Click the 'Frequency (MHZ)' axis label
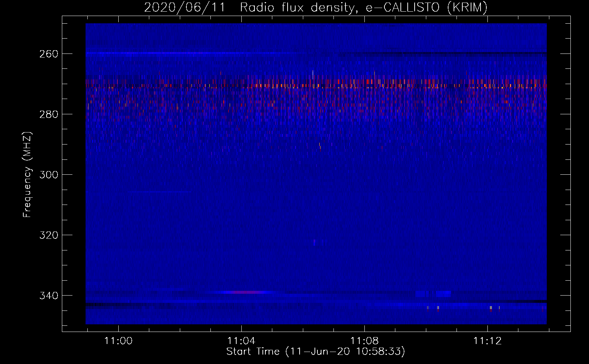The width and height of the screenshot is (589, 364). coord(27,174)
